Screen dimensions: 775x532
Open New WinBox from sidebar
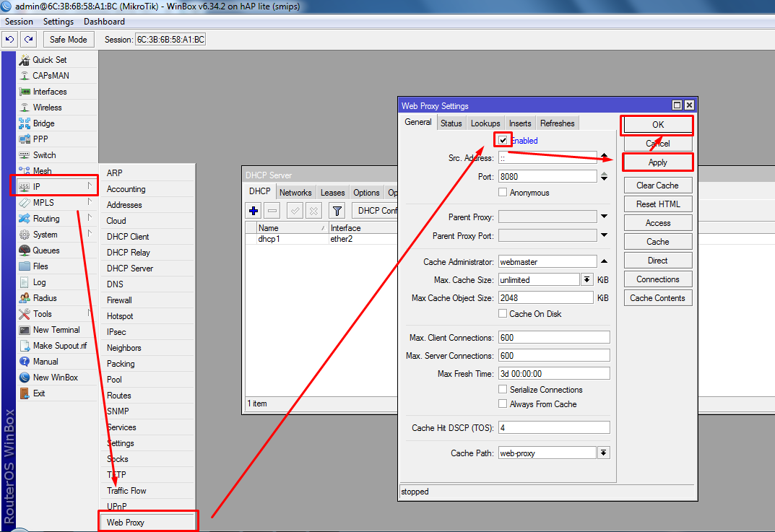(x=56, y=377)
